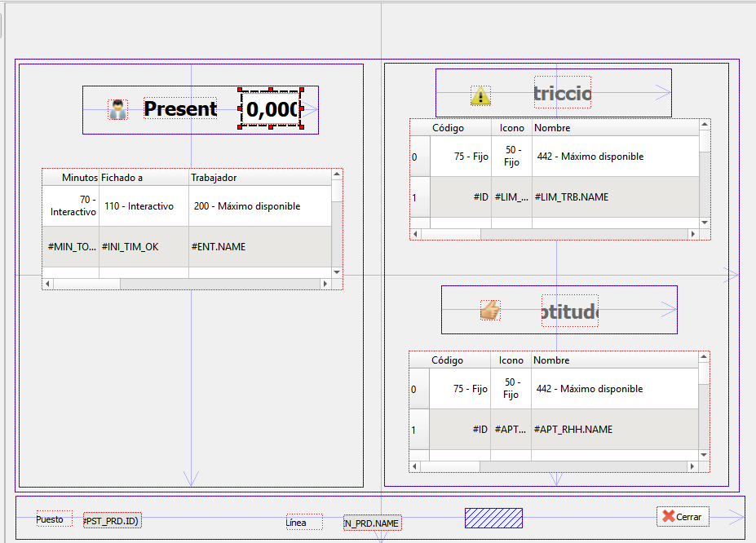Viewport: 756px width, 543px height.
Task: Select the #LIM_TRB.NAME cell
Action: pos(616,197)
